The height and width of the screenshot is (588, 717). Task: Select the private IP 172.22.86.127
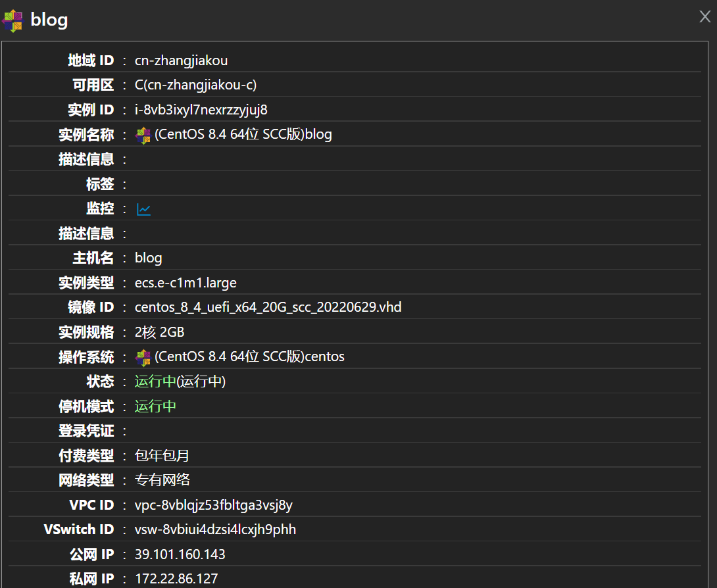(176, 579)
